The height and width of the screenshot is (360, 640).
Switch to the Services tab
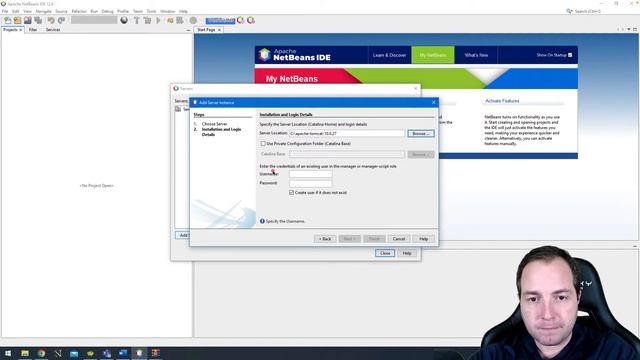[x=53, y=30]
